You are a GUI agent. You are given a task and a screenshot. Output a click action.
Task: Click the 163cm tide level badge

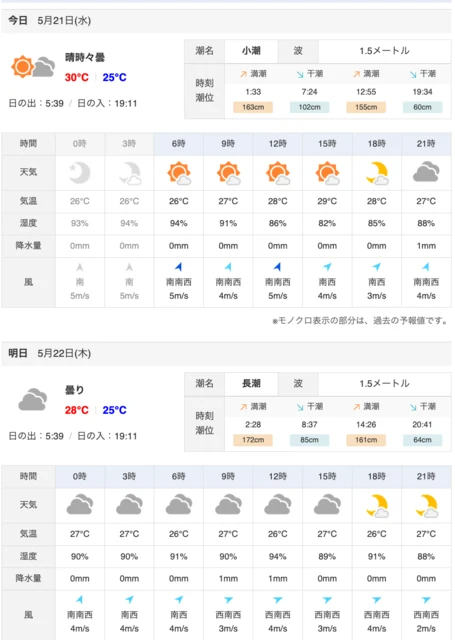click(253, 107)
